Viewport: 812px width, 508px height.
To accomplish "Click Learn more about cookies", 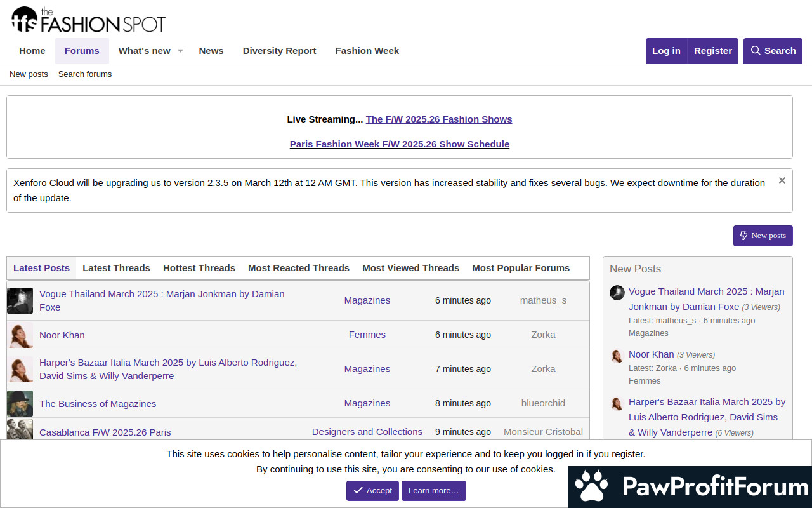I will point(433,491).
